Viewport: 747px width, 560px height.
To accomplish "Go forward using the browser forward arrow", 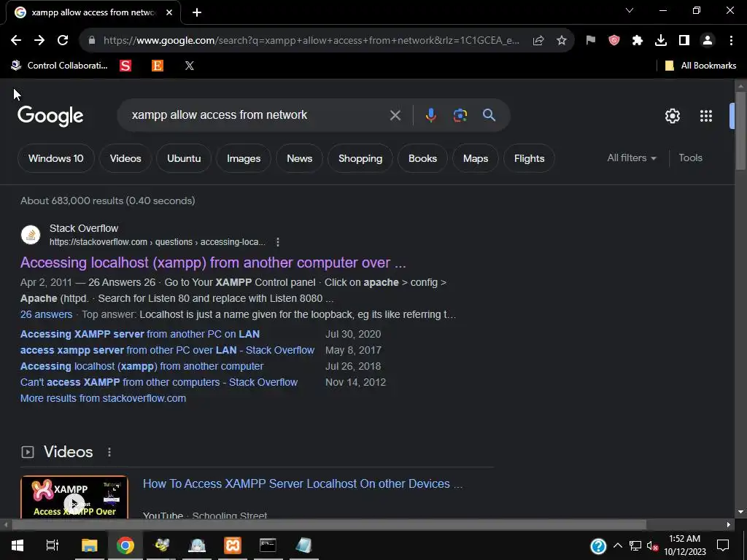I will [x=39, y=41].
